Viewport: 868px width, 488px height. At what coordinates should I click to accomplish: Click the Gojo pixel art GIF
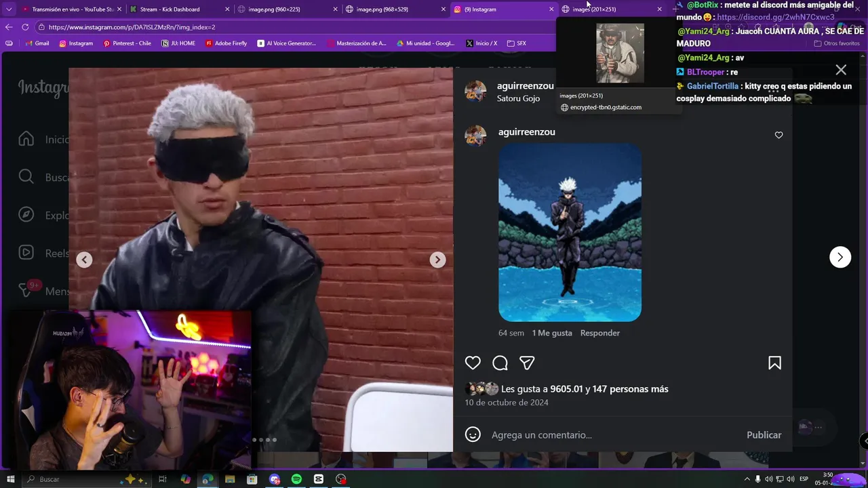pos(570,232)
